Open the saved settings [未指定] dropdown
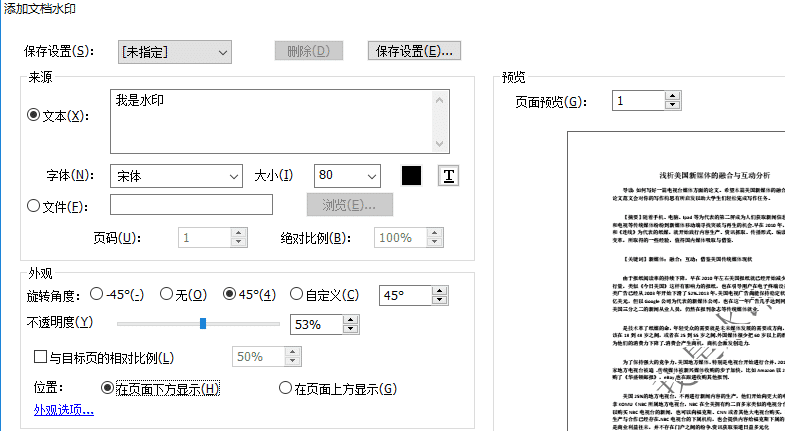Image resolution: width=785 pixels, height=431 pixels. 175,52
